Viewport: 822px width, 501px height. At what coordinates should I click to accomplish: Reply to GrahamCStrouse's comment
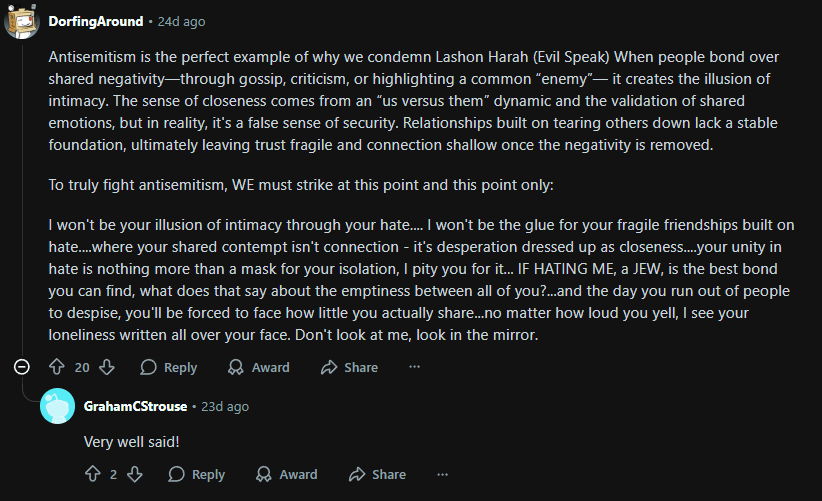point(197,474)
